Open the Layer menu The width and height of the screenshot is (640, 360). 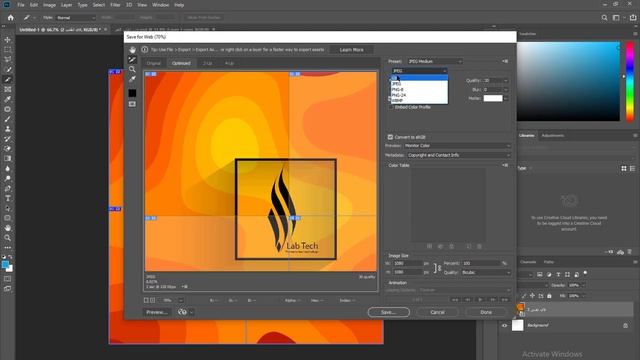click(x=66, y=5)
